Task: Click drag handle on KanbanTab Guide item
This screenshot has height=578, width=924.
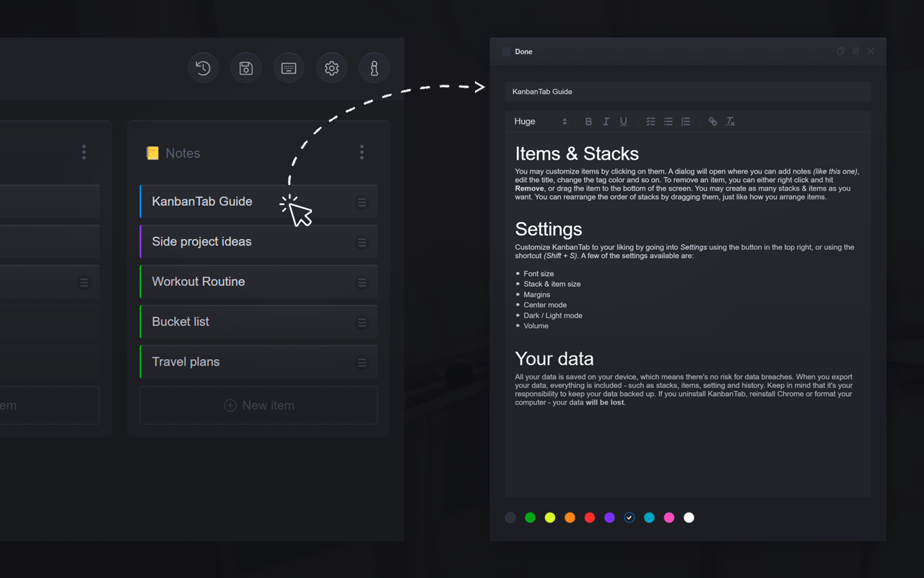Action: click(x=362, y=203)
